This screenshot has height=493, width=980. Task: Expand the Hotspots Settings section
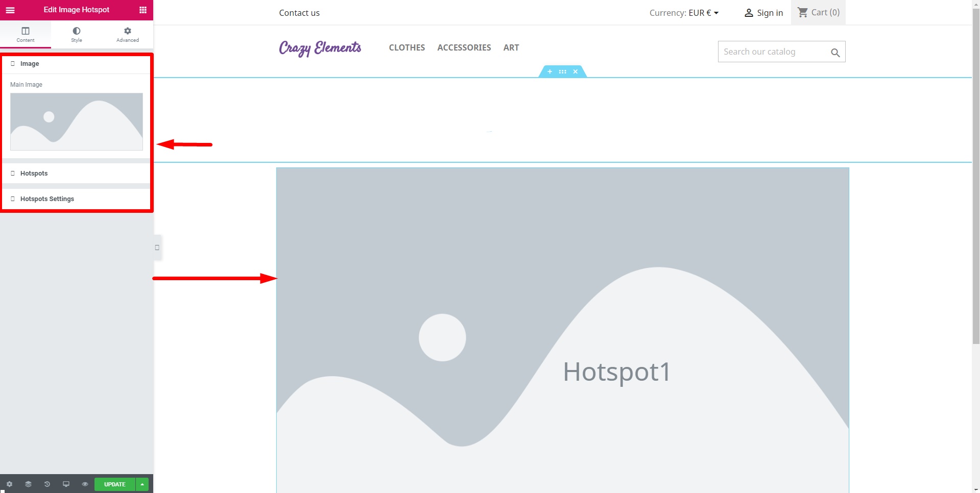(77, 199)
